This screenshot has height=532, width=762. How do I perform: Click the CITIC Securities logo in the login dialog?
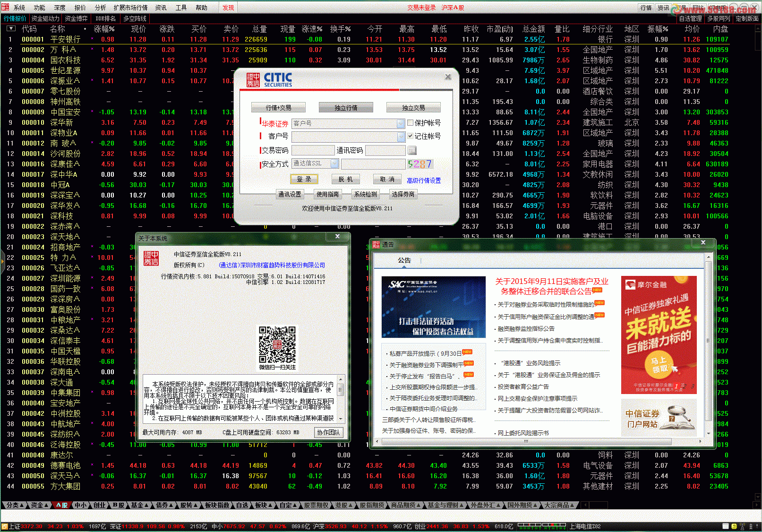click(269, 80)
